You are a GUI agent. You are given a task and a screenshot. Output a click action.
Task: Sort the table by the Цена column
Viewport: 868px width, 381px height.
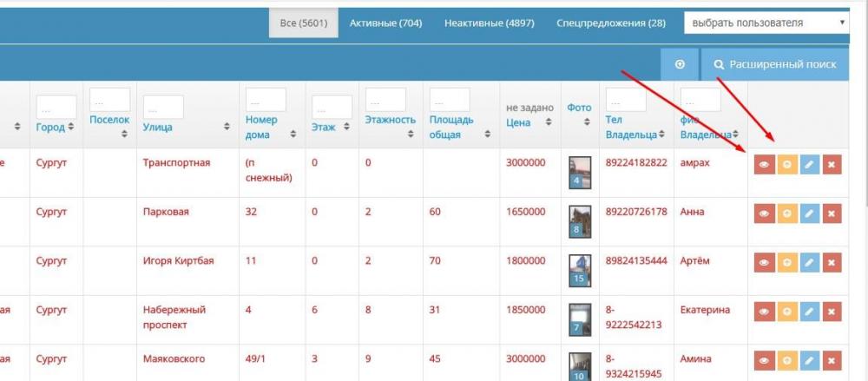(529, 122)
